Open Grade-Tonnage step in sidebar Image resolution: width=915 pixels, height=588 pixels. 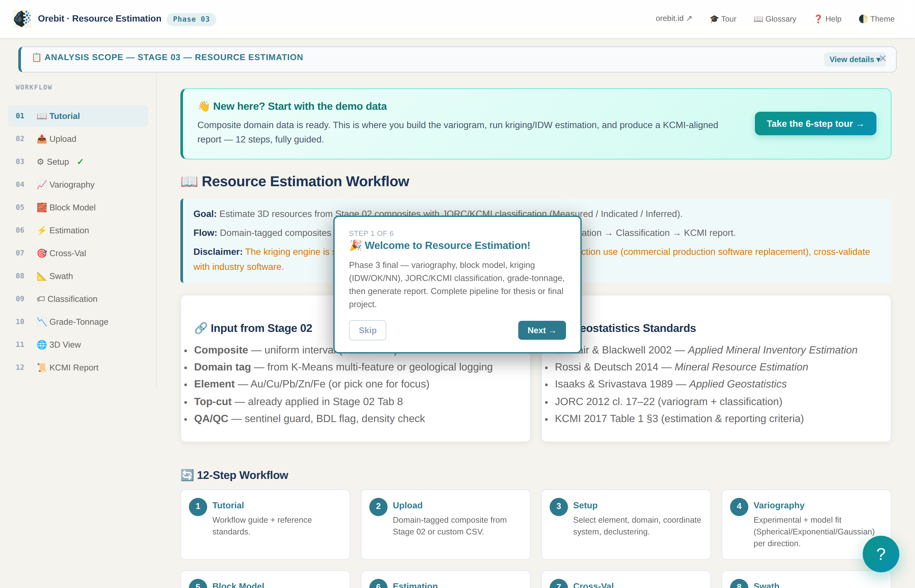click(78, 322)
